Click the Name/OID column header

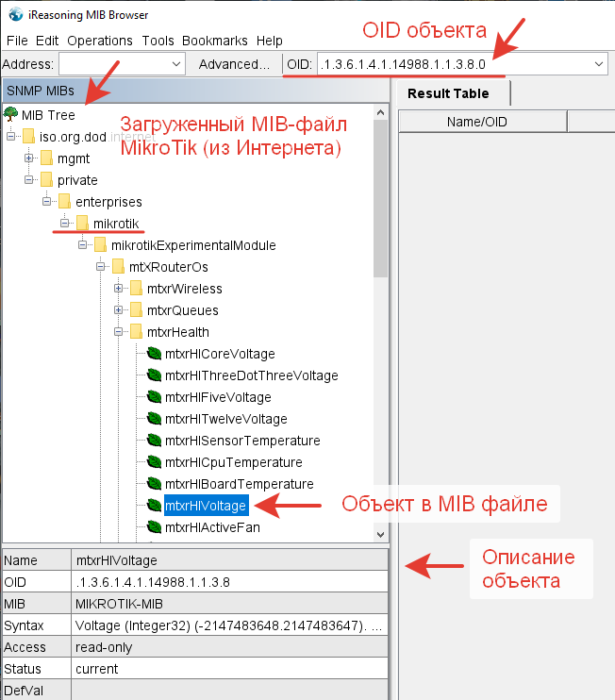[x=482, y=122]
